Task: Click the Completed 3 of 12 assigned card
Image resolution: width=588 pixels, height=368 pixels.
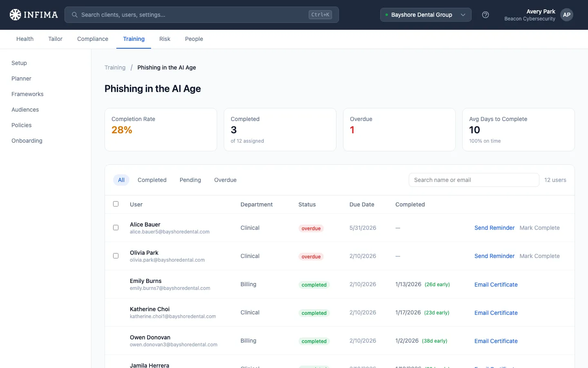Action: [280, 130]
